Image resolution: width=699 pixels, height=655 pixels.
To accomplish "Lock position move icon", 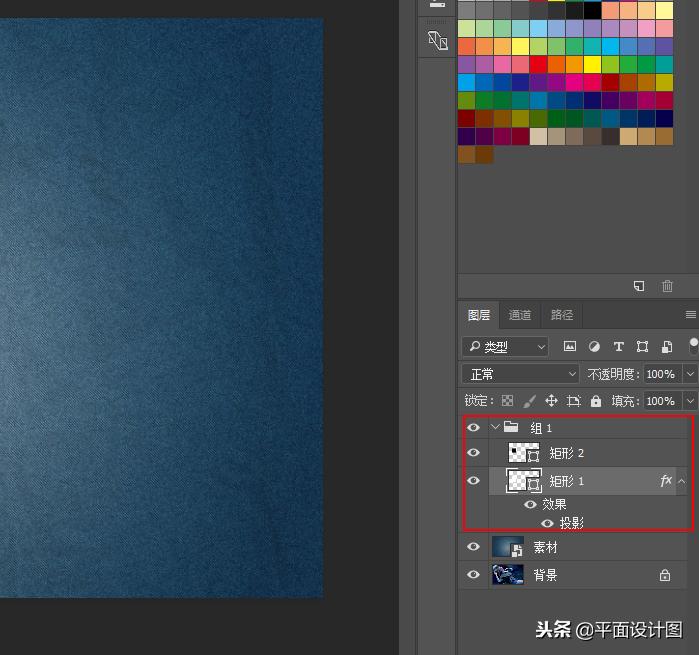I will click(x=551, y=401).
